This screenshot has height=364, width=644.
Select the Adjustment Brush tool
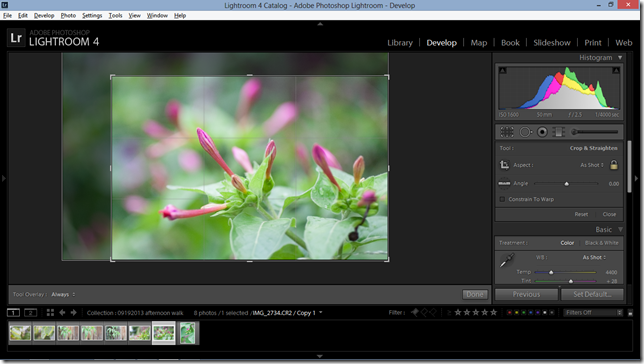point(595,132)
